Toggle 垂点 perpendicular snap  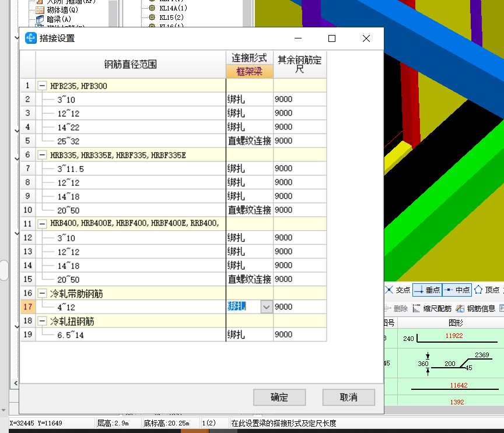[427, 290]
